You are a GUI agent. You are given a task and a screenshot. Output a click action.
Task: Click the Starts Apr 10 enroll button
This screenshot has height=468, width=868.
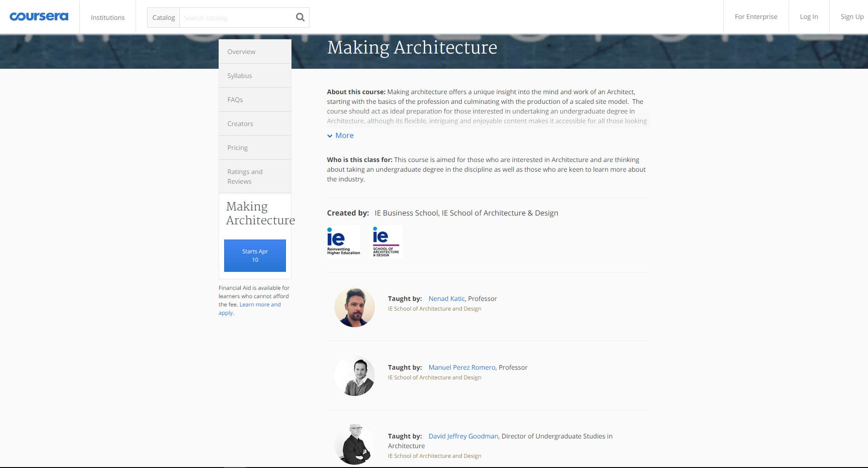[255, 256]
